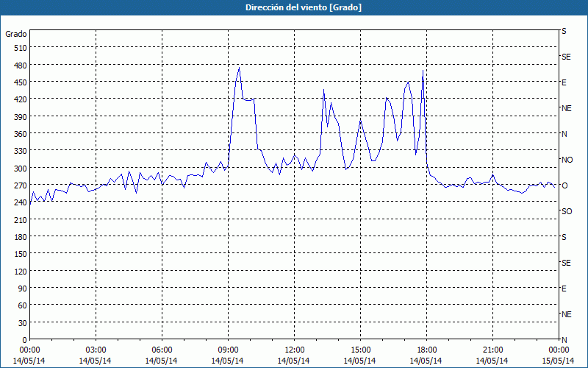Click the 420 degree axis label
Image resolution: width=588 pixels, height=368 pixels.
tap(21, 99)
